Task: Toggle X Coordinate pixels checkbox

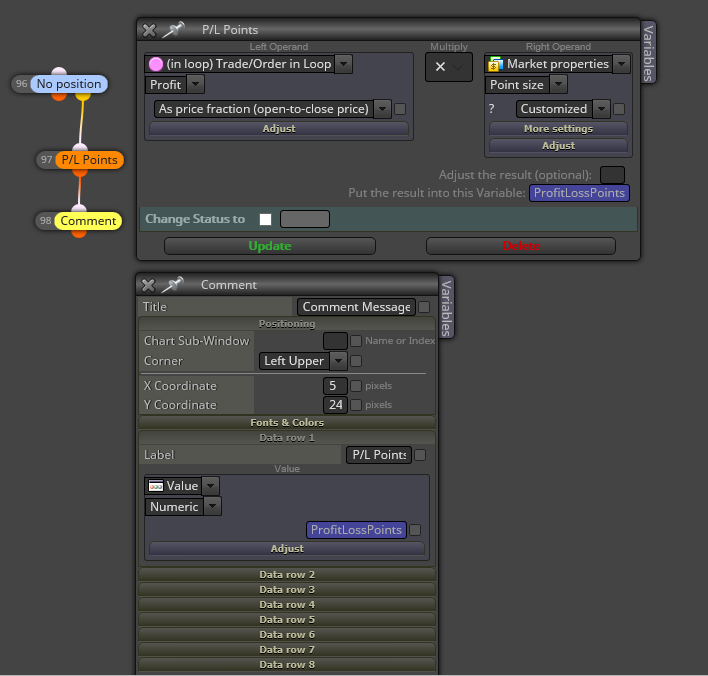Action: click(x=356, y=386)
